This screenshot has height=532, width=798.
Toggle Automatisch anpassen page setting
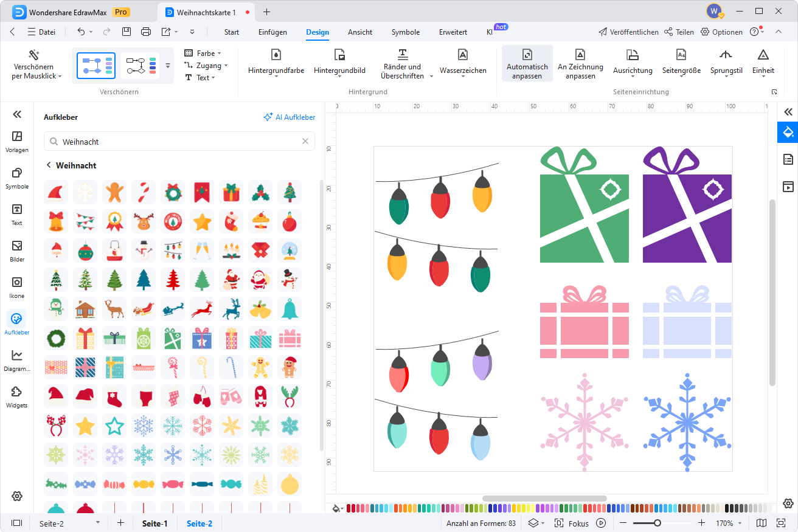pos(527,63)
